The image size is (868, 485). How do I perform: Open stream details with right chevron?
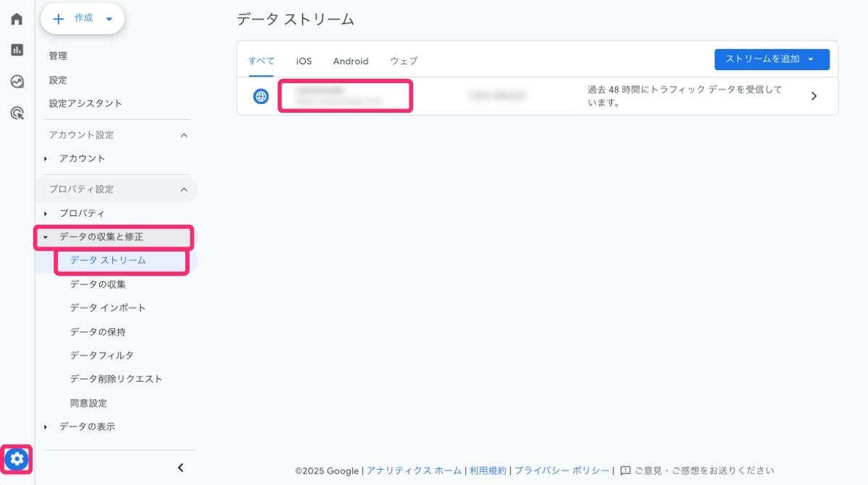pyautogui.click(x=814, y=96)
